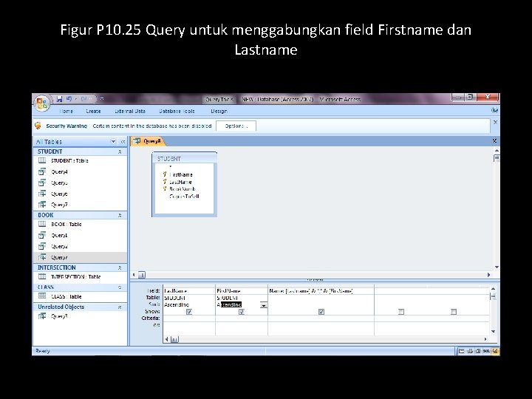Switch to the Home ribbon tab
The width and height of the screenshot is (532, 399).
click(x=66, y=111)
